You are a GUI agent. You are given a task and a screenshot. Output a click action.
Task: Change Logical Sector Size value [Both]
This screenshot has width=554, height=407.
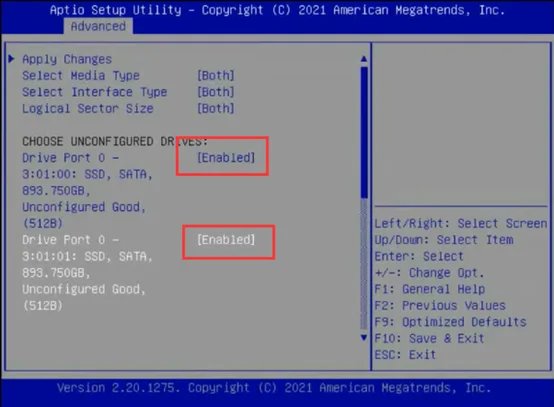tap(216, 108)
